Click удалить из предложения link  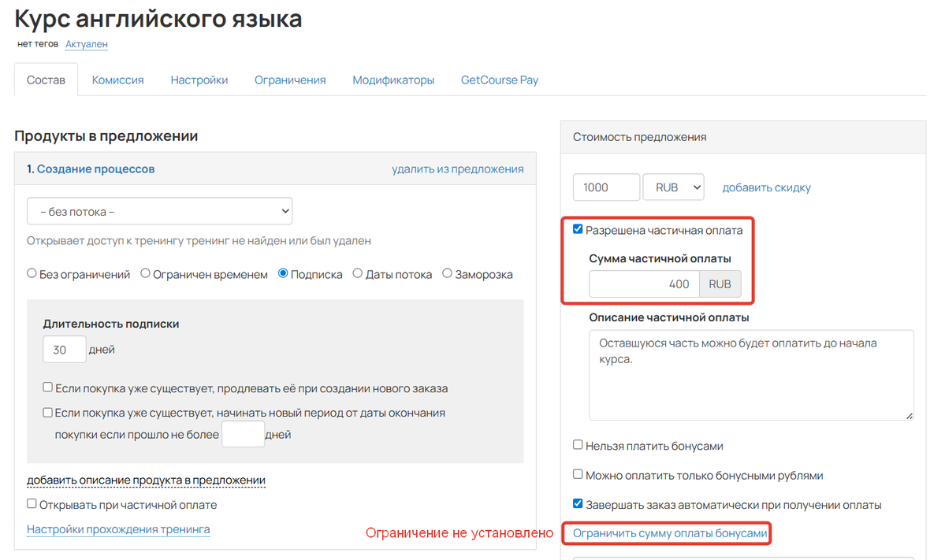(457, 169)
